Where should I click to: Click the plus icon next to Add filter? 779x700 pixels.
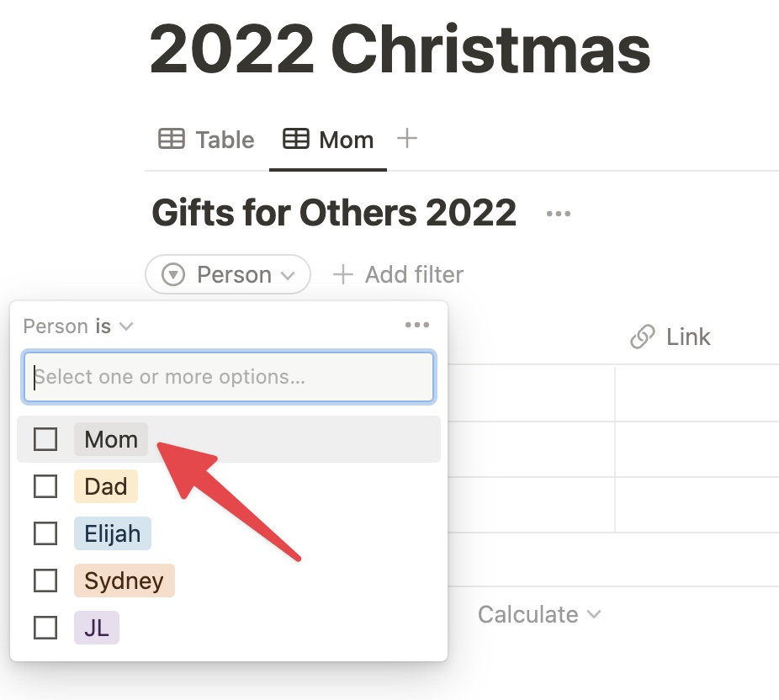coord(342,274)
